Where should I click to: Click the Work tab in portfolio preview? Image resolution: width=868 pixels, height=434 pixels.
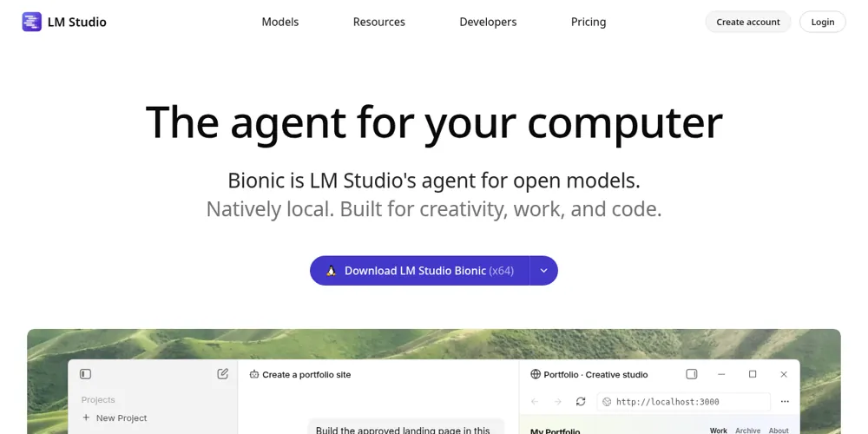point(719,431)
